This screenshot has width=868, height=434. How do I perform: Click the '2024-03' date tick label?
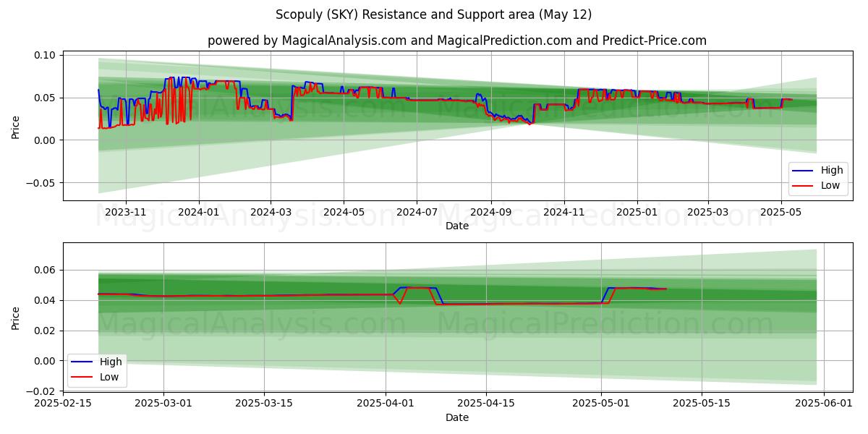270,213
